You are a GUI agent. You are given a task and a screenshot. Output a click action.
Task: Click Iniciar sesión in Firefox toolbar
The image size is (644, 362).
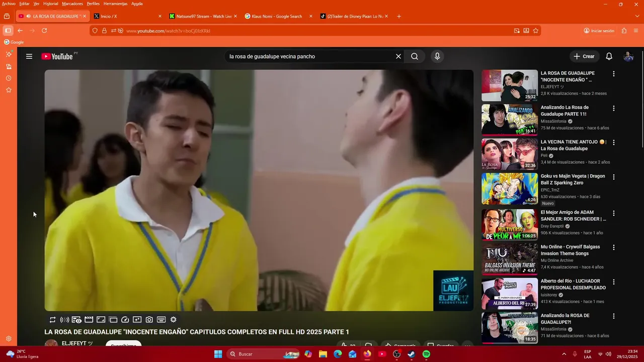tap(599, 31)
